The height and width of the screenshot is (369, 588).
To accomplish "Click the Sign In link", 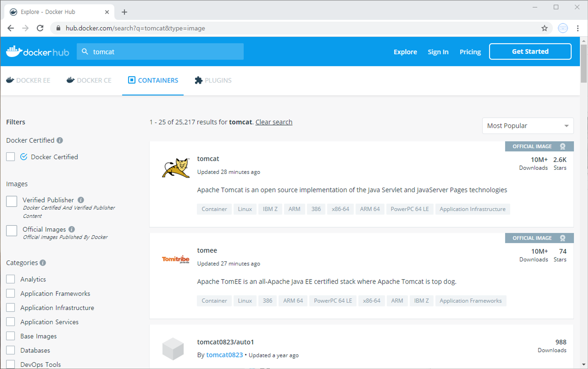I will [438, 52].
